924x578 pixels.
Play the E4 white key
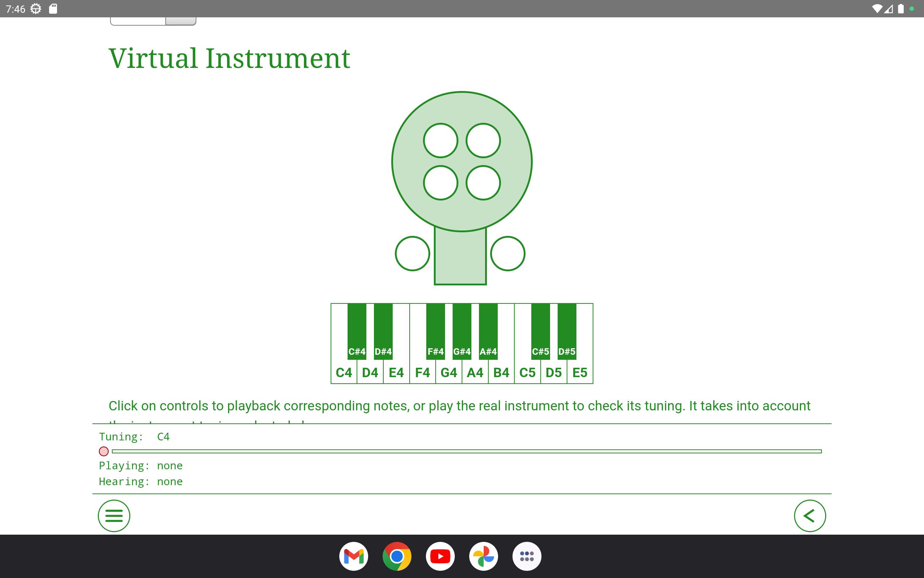tap(396, 372)
